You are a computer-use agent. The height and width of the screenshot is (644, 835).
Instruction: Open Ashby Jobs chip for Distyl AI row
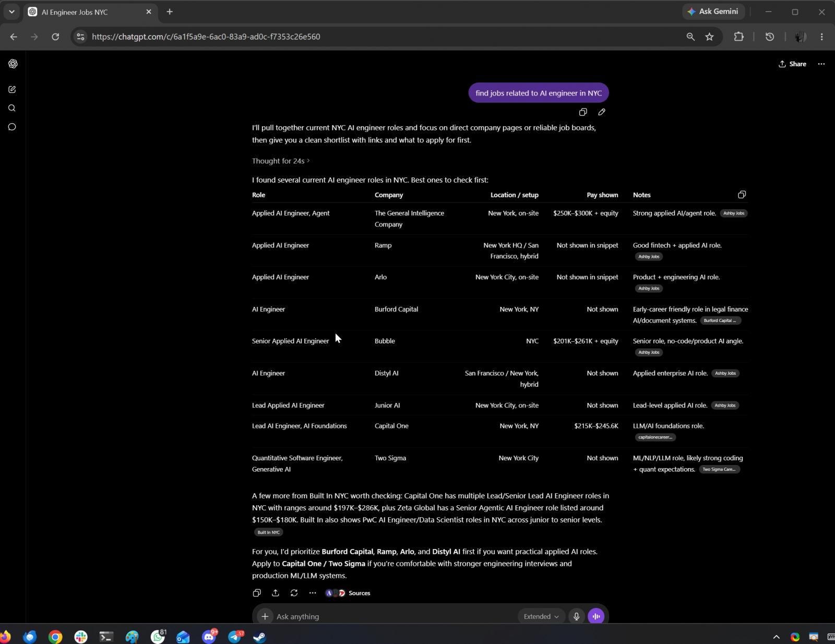[725, 373]
